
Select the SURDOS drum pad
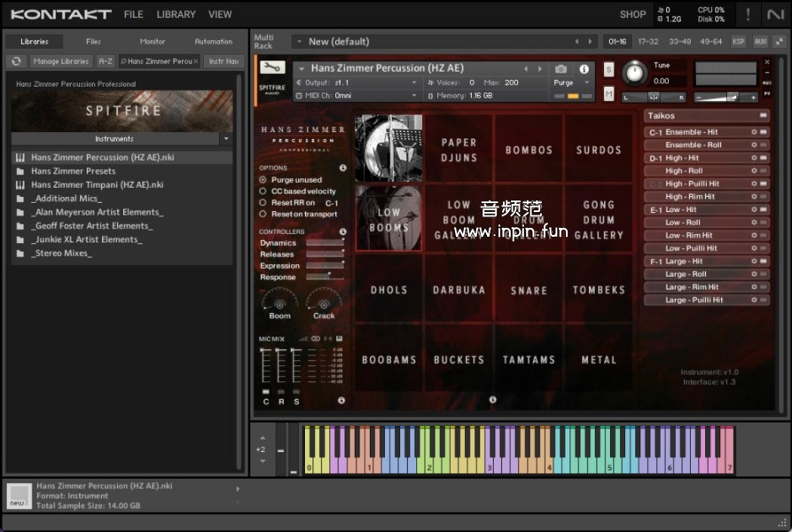coord(599,150)
